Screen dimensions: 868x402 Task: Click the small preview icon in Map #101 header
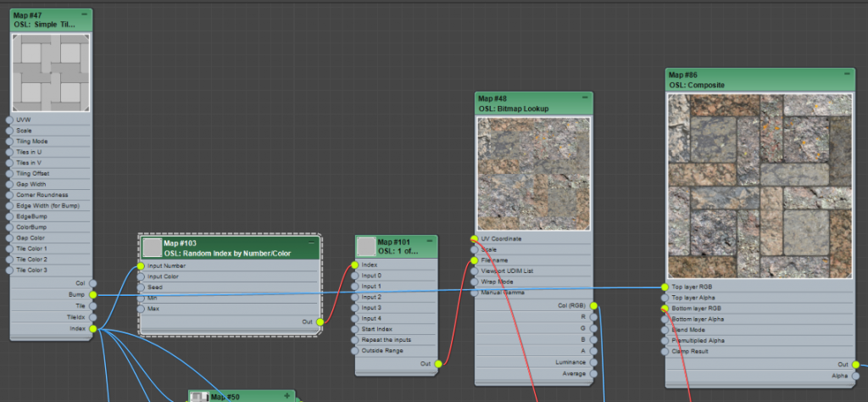[x=366, y=246]
